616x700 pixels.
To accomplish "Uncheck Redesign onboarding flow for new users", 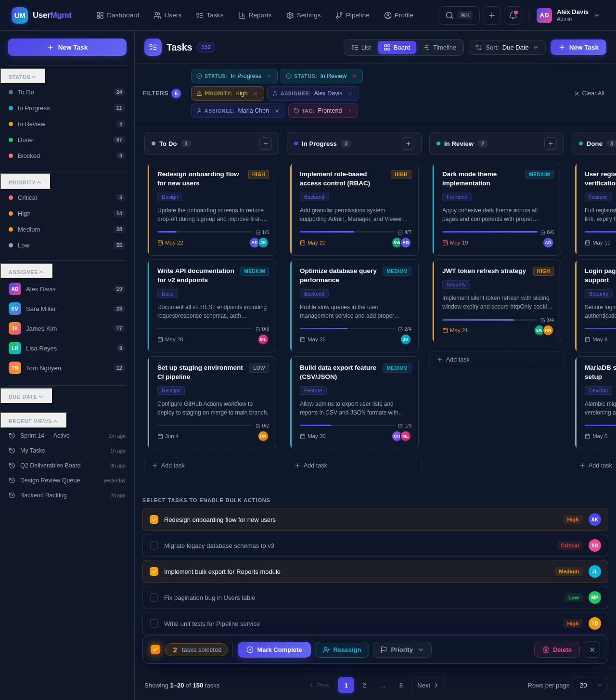I will tap(154, 519).
